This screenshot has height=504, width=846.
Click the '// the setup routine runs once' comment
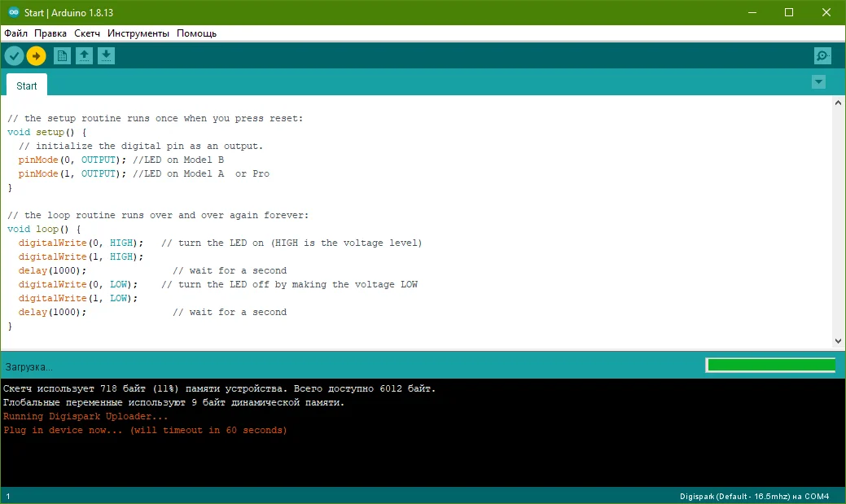coord(155,118)
